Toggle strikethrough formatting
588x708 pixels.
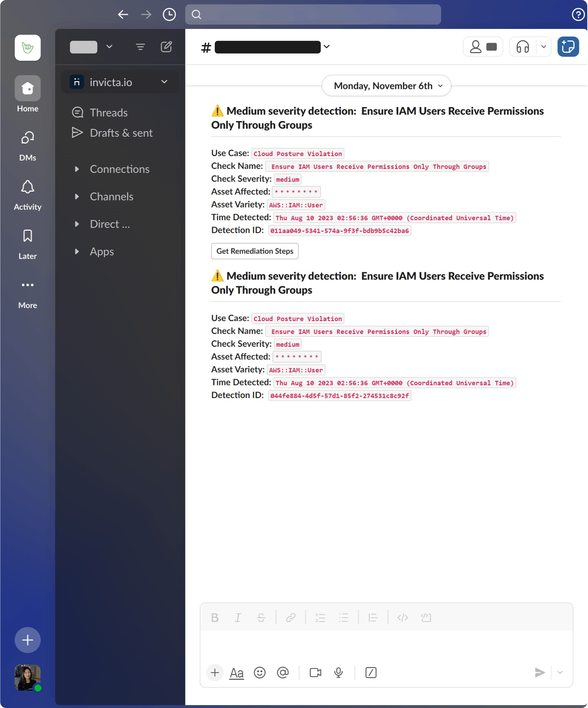pyautogui.click(x=261, y=618)
